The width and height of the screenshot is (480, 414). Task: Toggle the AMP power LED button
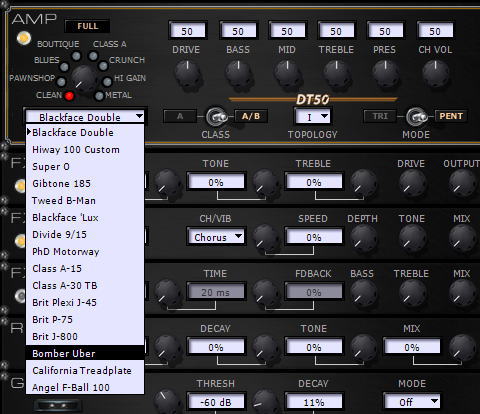(24, 38)
